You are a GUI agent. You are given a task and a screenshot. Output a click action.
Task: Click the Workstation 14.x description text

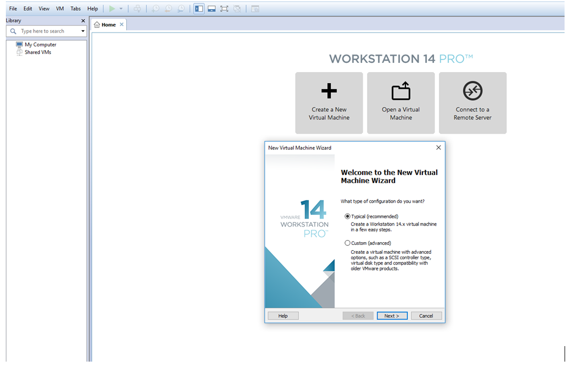[394, 227]
